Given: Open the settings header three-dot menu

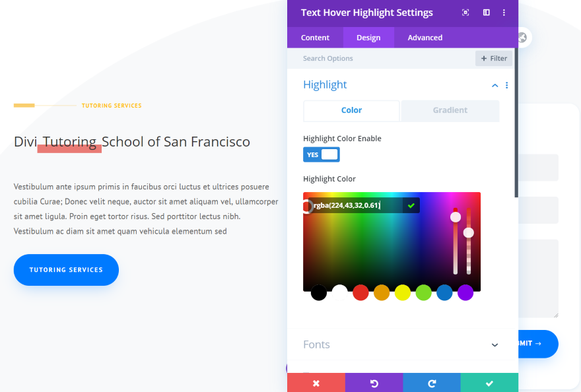Looking at the screenshot, I should pos(504,13).
